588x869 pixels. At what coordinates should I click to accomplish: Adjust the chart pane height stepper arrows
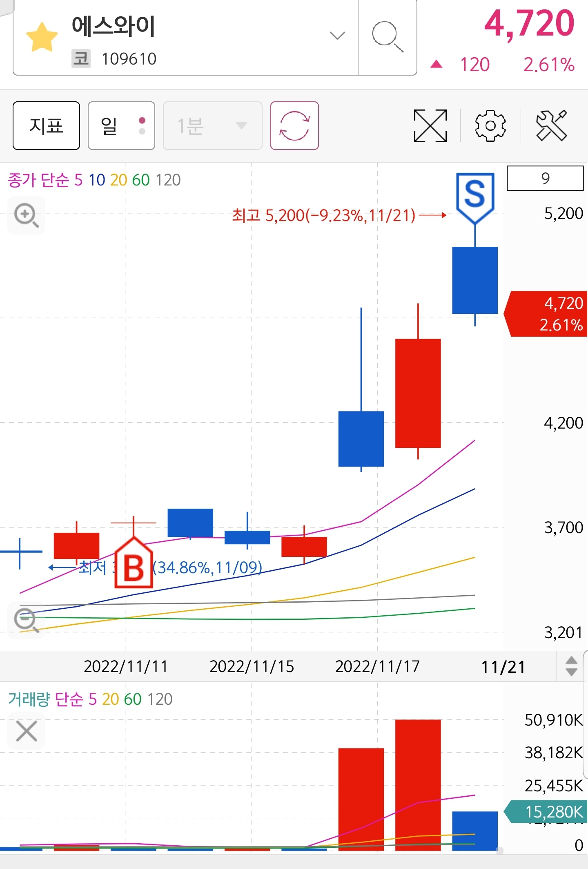[571, 666]
